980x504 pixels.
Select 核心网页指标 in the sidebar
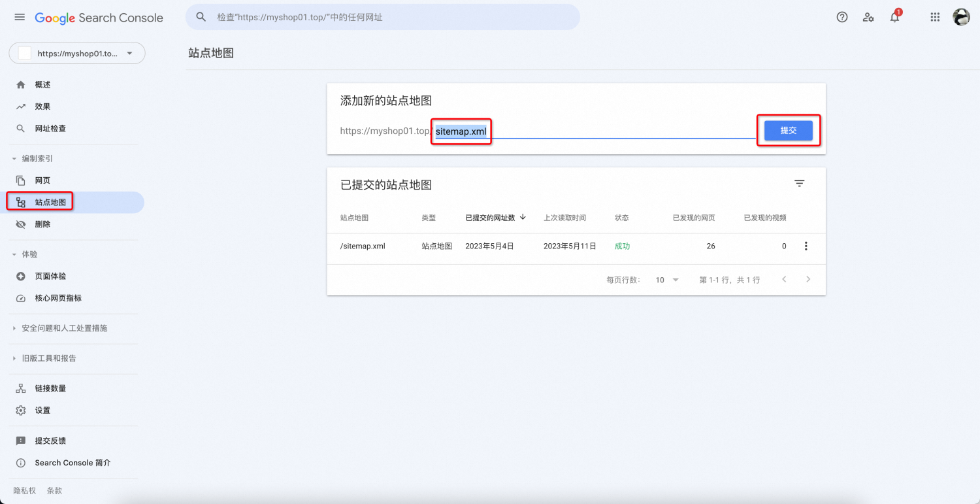[x=58, y=298]
